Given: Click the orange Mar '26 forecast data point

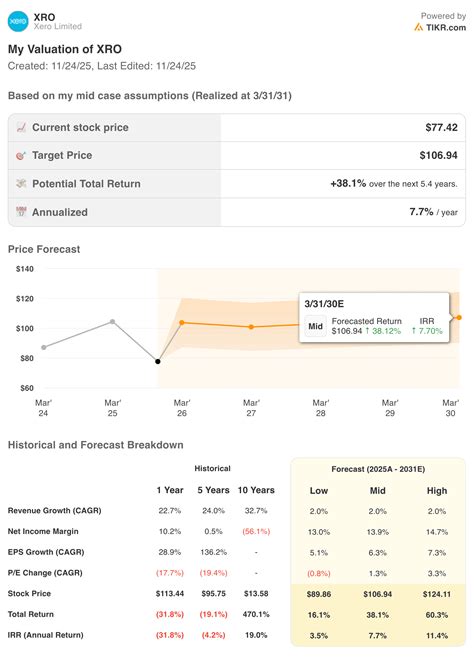Looking at the screenshot, I should (182, 322).
